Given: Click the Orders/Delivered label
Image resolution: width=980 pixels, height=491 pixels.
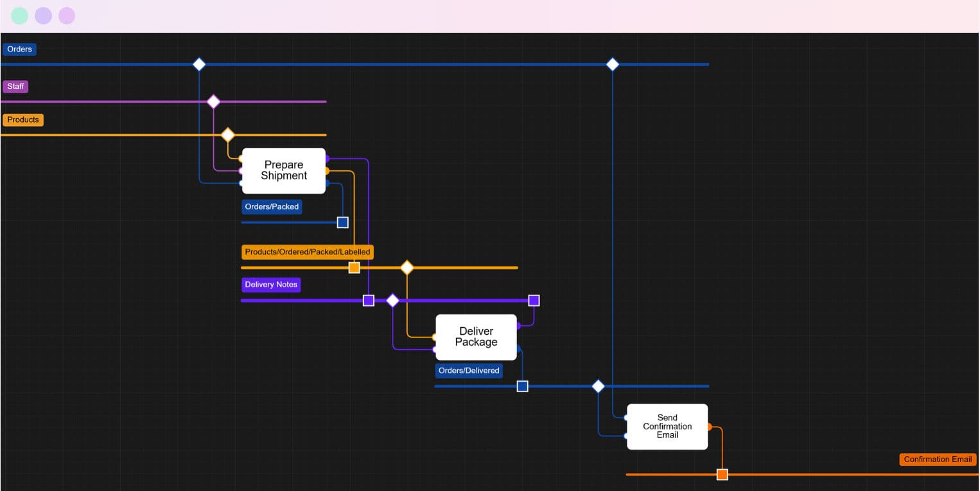Looking at the screenshot, I should (469, 371).
